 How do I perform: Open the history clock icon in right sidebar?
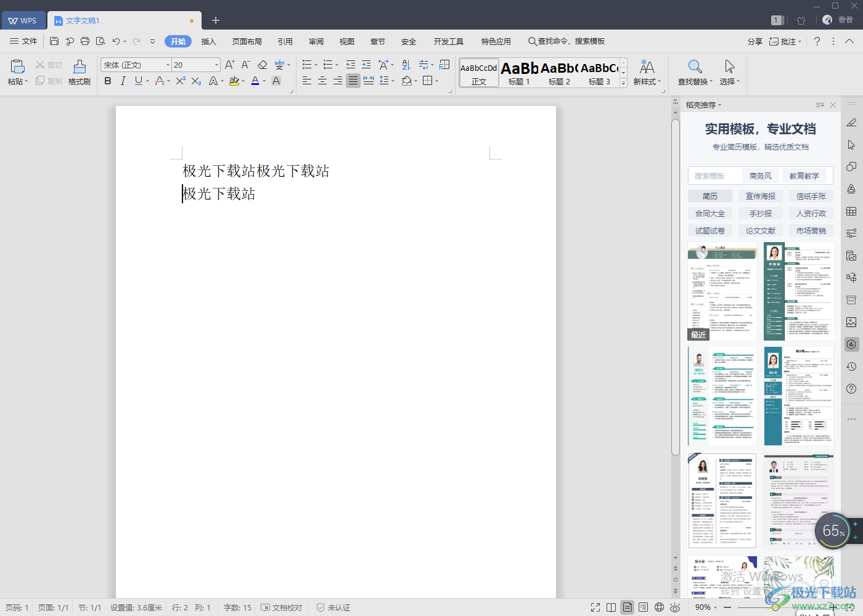tap(851, 367)
